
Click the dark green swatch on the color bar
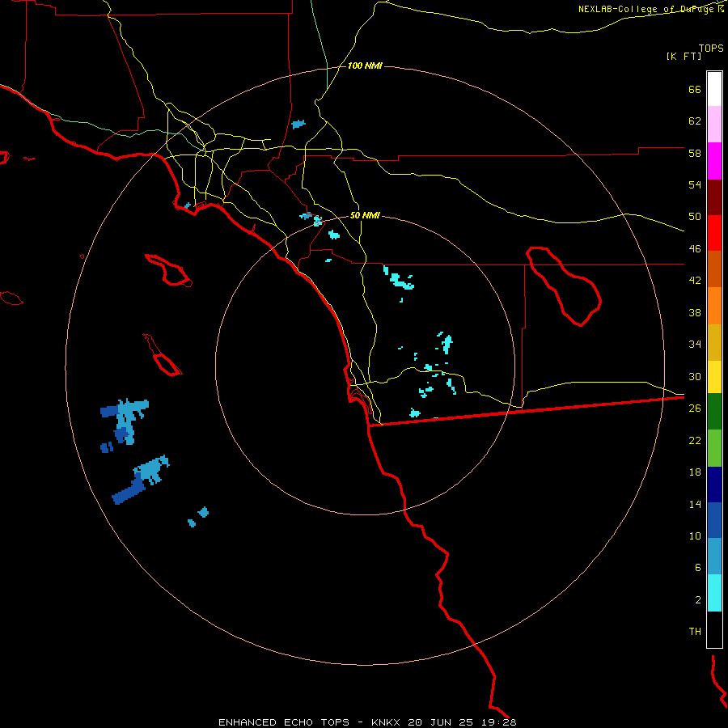pos(714,412)
